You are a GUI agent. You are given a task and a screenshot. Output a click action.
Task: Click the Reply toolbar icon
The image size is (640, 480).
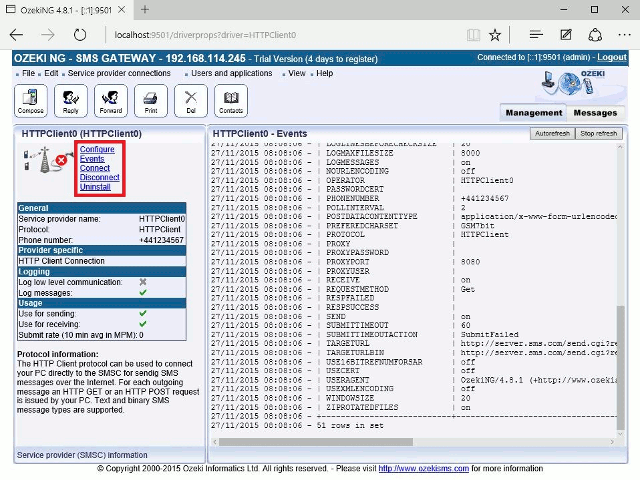pos(71,101)
